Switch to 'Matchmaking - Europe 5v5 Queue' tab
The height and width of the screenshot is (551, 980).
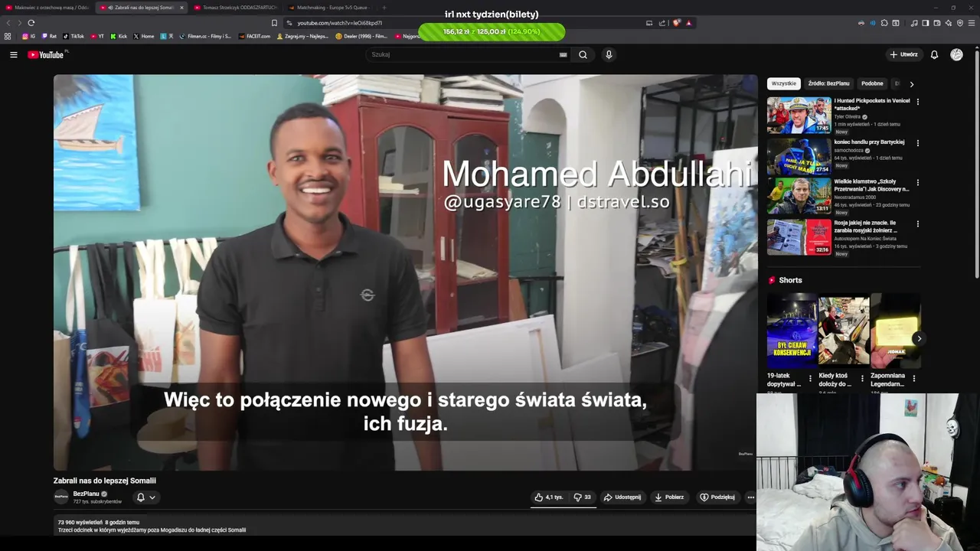tap(329, 8)
